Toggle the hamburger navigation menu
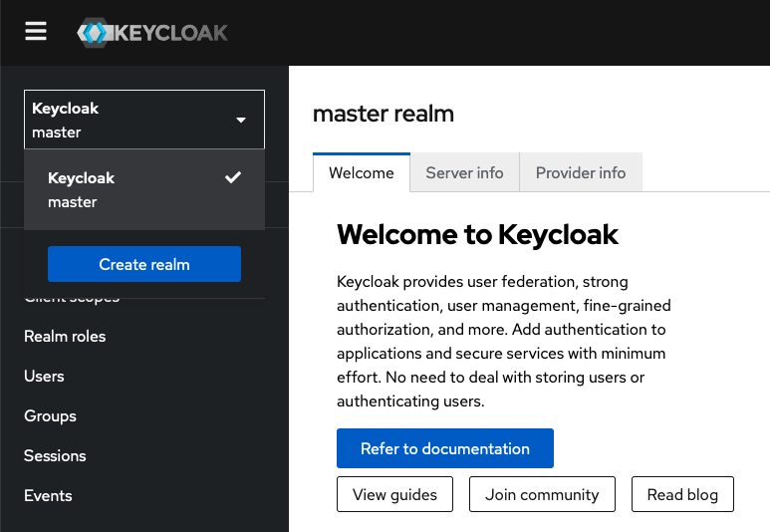Screen dimensions: 770x532 click(36, 32)
